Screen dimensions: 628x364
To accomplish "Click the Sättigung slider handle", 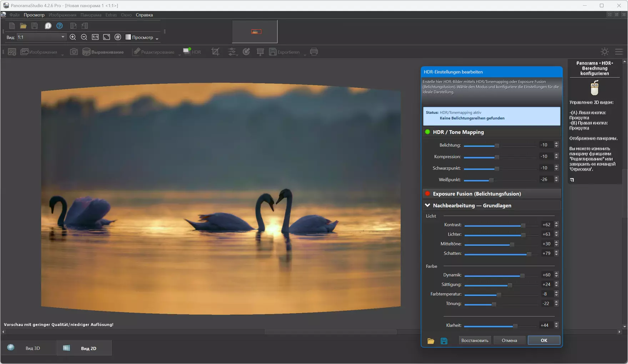I will [x=510, y=285].
